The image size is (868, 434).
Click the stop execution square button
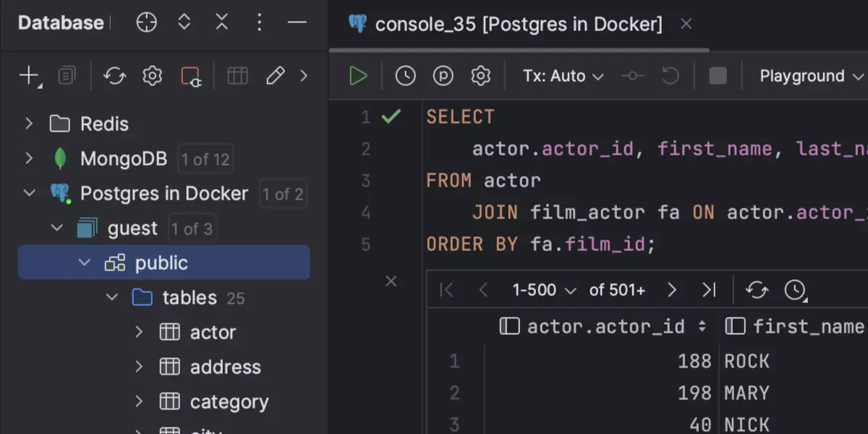click(x=718, y=76)
